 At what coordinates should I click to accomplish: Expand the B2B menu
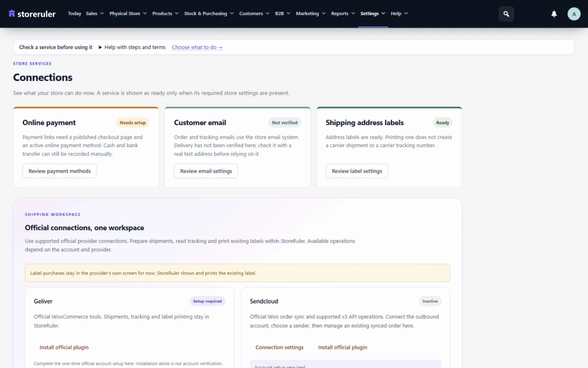pyautogui.click(x=283, y=14)
